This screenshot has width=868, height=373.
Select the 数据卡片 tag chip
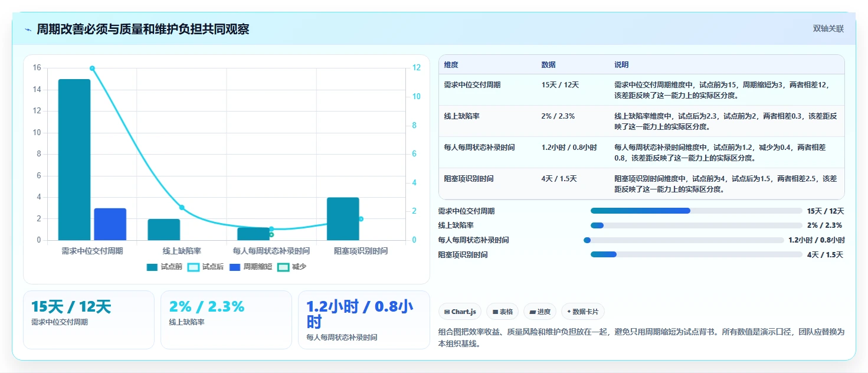click(x=582, y=312)
